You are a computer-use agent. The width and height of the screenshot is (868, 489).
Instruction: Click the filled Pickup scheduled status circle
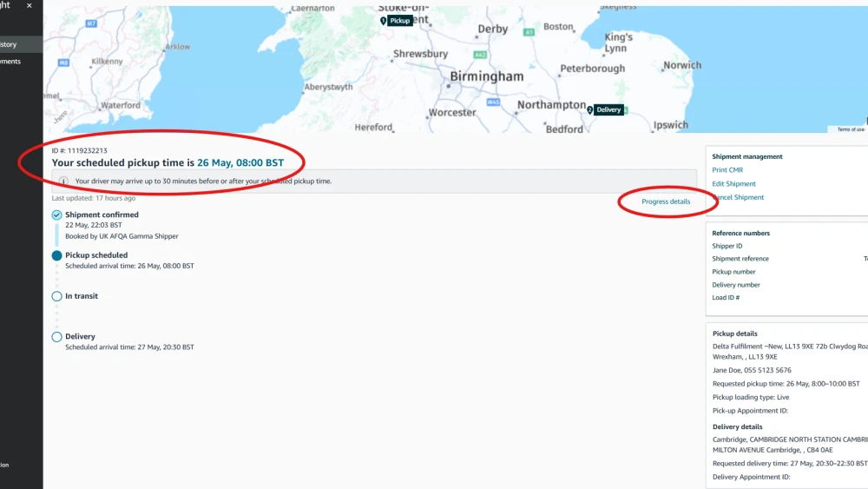(56, 255)
